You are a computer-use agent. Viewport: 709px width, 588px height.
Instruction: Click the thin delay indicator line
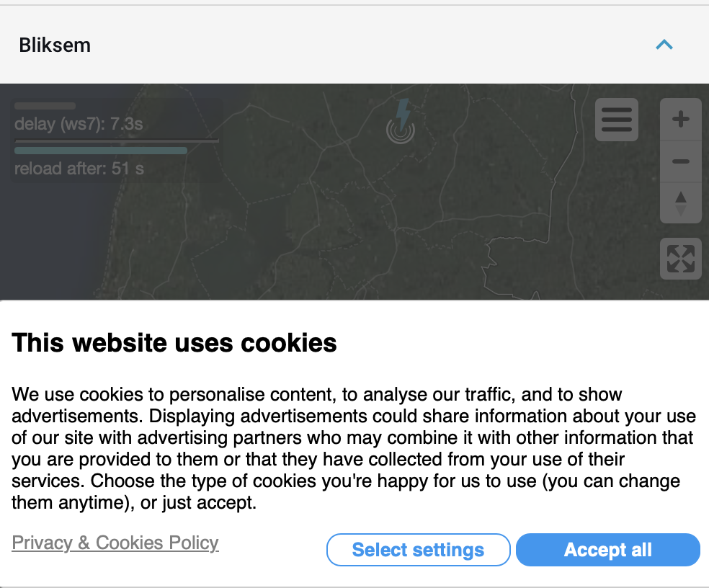[x=117, y=141]
